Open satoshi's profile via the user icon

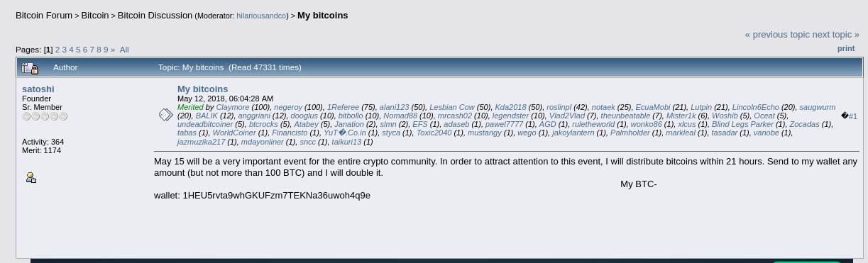pos(31,178)
